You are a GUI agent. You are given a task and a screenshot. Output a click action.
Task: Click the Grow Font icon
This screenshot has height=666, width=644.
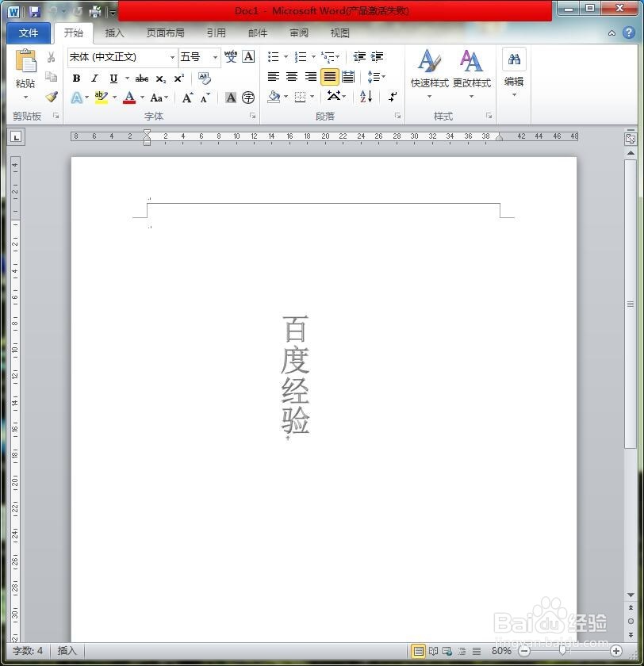pyautogui.click(x=187, y=96)
